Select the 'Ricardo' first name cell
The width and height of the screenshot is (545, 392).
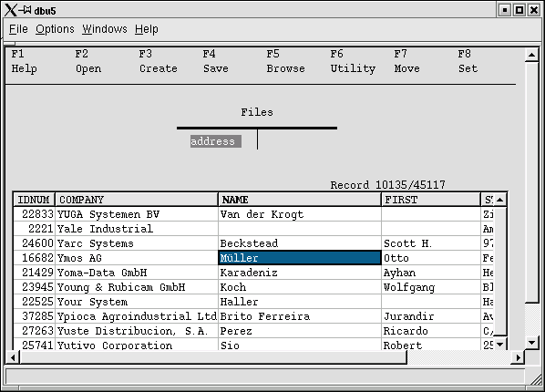click(x=431, y=331)
